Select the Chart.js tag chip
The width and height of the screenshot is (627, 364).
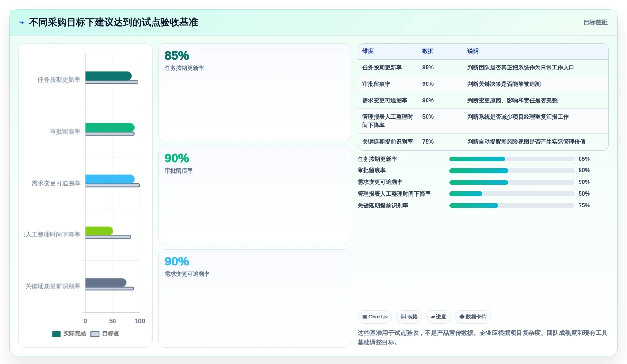(x=375, y=317)
